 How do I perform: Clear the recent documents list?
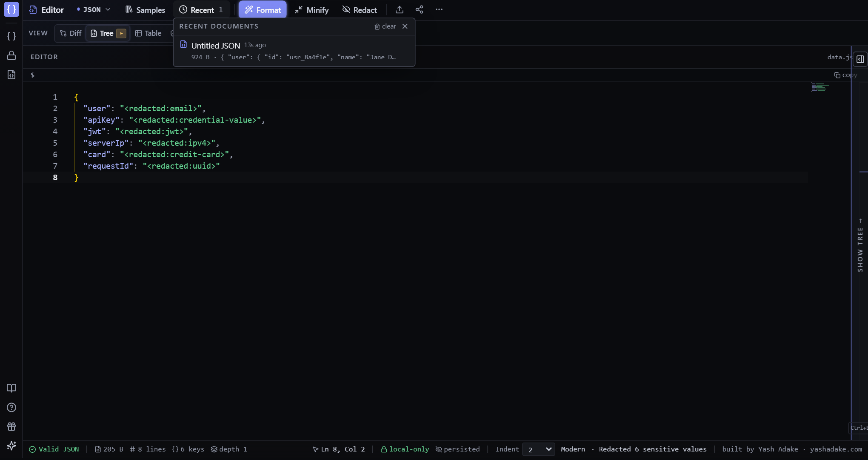[385, 26]
